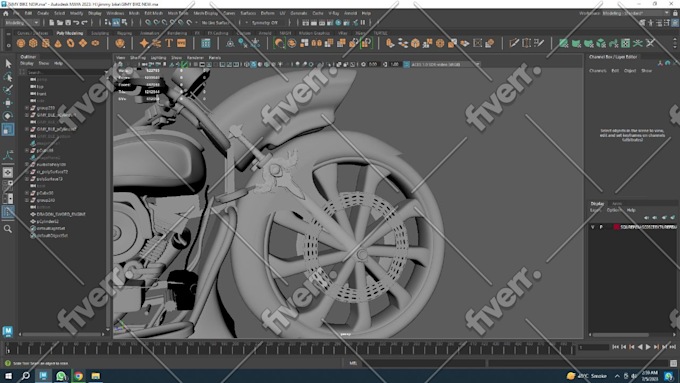Create a polygon cone from the shelf
Screen dimensions: 680x383
58,43
